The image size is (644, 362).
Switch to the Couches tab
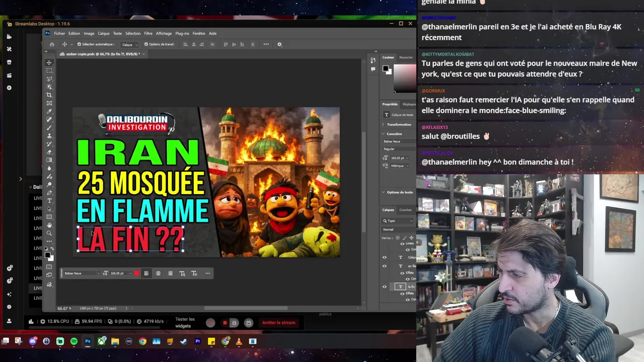[x=405, y=210]
